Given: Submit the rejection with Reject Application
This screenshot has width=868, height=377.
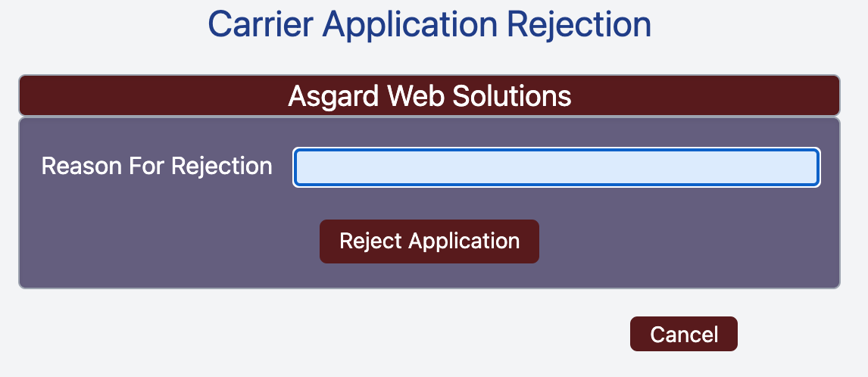Looking at the screenshot, I should pyautogui.click(x=429, y=241).
